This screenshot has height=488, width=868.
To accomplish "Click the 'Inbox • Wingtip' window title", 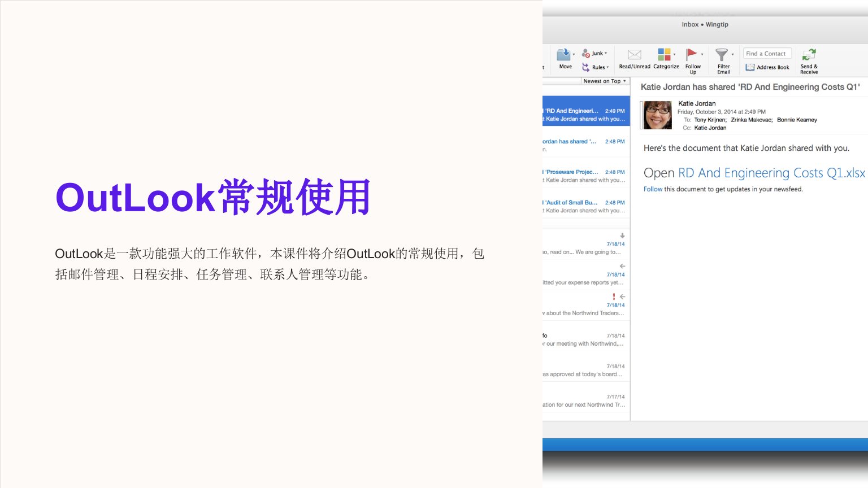I will [705, 24].
